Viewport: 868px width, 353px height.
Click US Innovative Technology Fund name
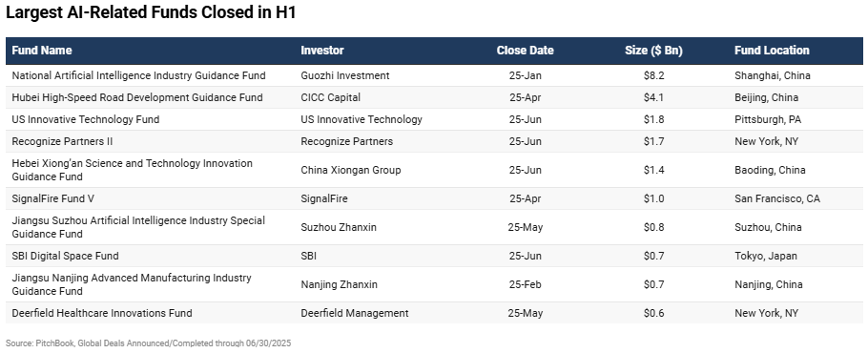click(85, 119)
